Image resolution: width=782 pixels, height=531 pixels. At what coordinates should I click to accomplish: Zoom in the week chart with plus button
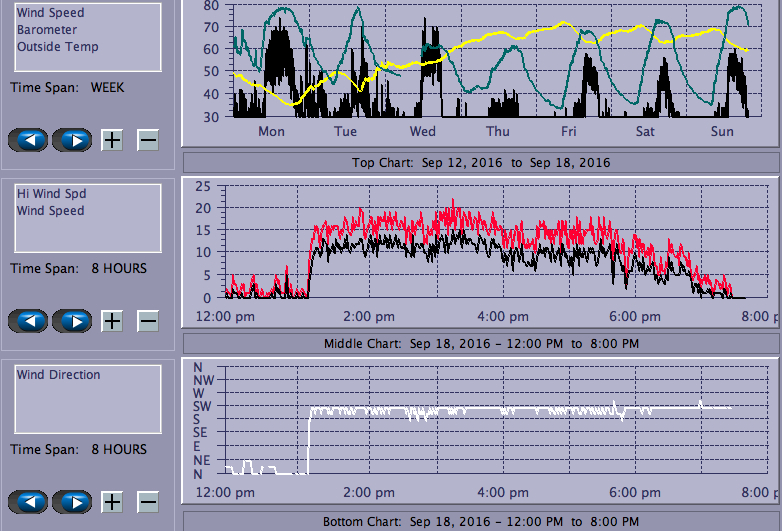point(112,140)
